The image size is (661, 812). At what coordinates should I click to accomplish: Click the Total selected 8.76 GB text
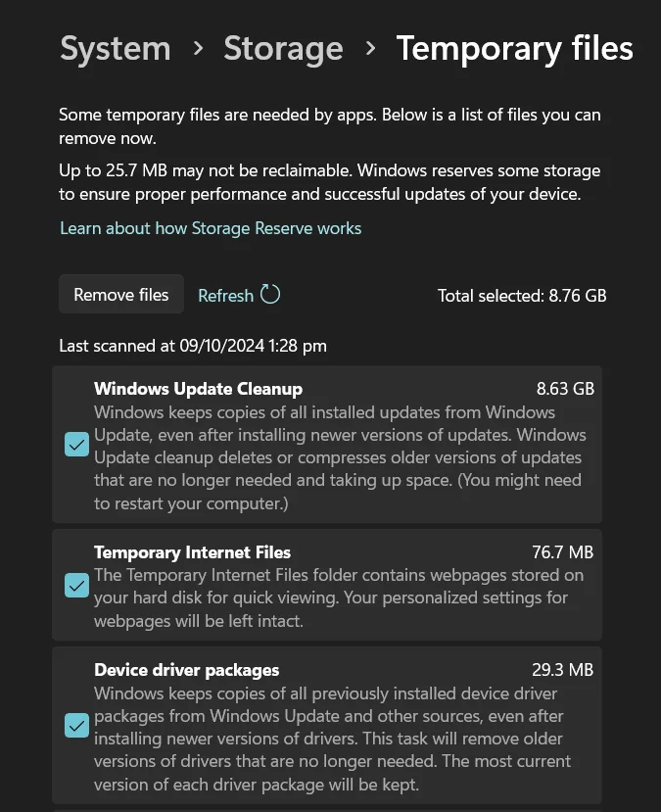click(522, 295)
